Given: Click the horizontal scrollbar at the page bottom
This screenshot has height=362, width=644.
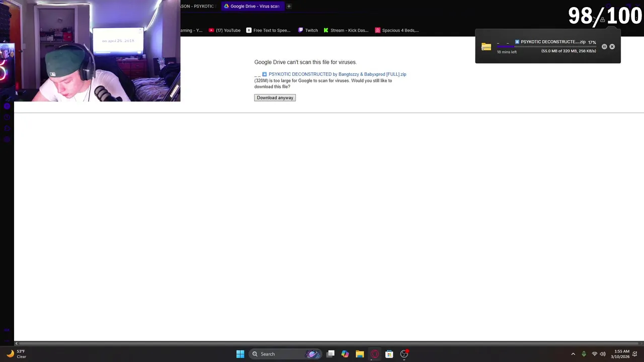Looking at the screenshot, I should [x=329, y=343].
